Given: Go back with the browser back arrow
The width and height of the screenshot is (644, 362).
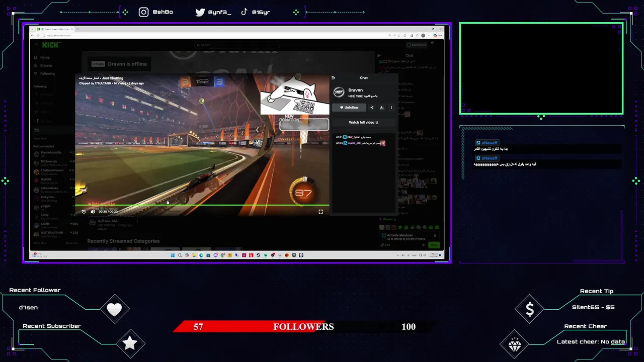Looking at the screenshot, I should coord(33,35).
